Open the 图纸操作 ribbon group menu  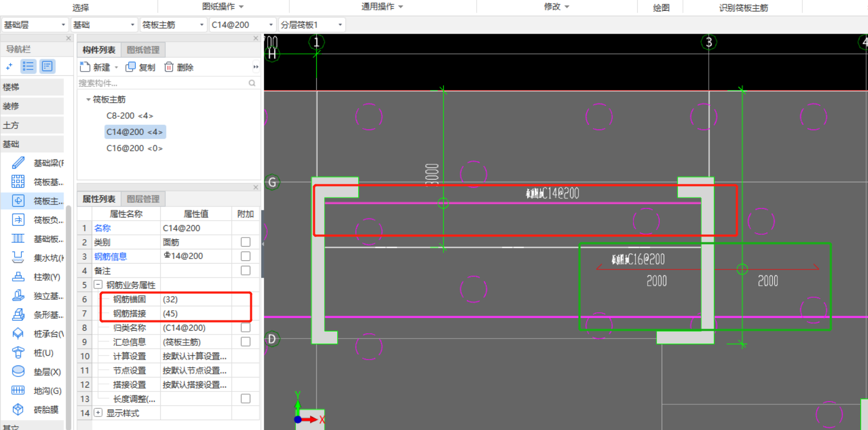pos(223,7)
